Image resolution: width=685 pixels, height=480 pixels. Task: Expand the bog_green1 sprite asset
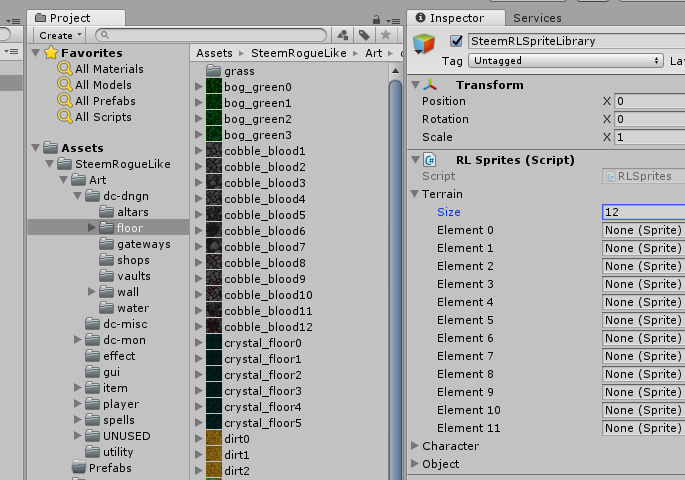pos(199,103)
